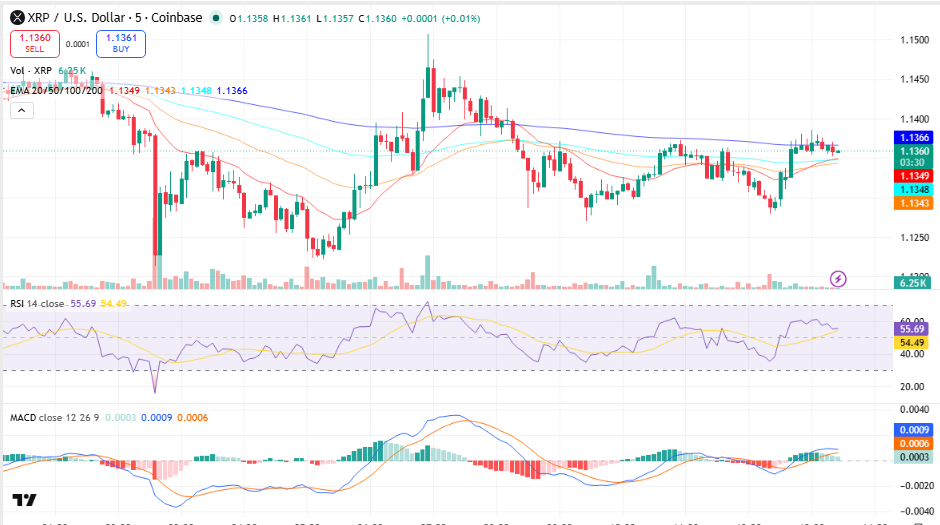The width and height of the screenshot is (940, 525).
Task: Click the red 1.1349 price axis label
Action: 914,176
